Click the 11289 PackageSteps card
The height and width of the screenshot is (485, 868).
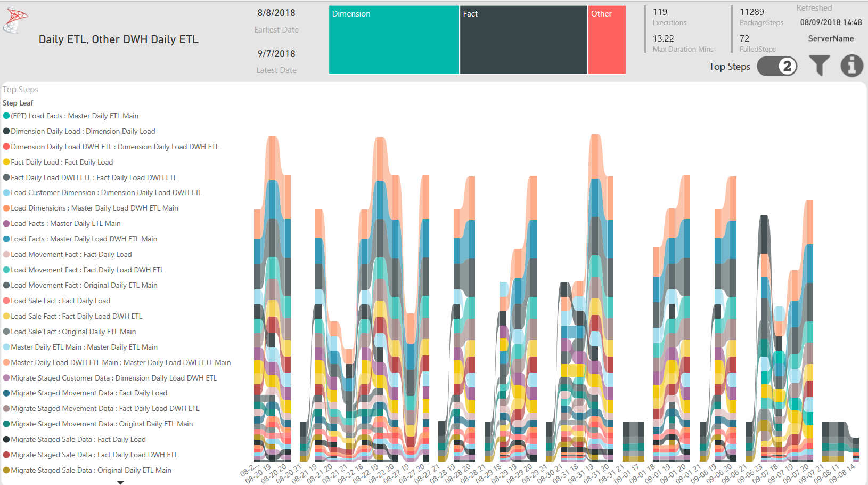click(x=761, y=17)
